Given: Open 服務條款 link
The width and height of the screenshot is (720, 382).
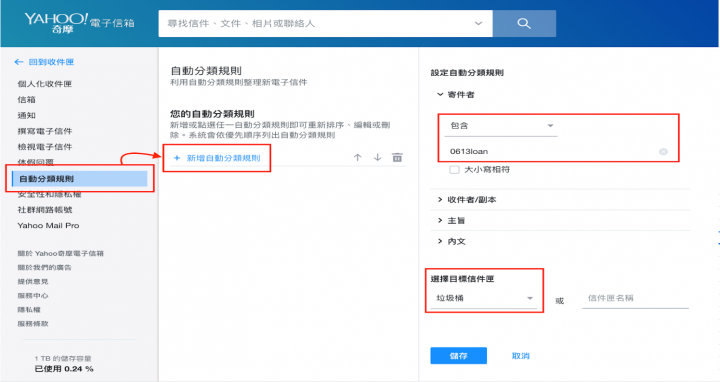Looking at the screenshot, I should [33, 323].
